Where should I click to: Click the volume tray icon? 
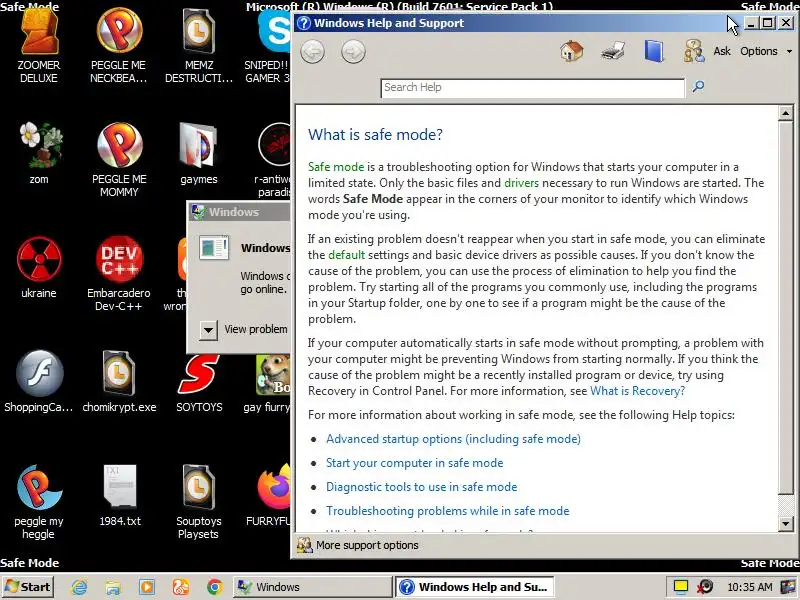pos(706,587)
